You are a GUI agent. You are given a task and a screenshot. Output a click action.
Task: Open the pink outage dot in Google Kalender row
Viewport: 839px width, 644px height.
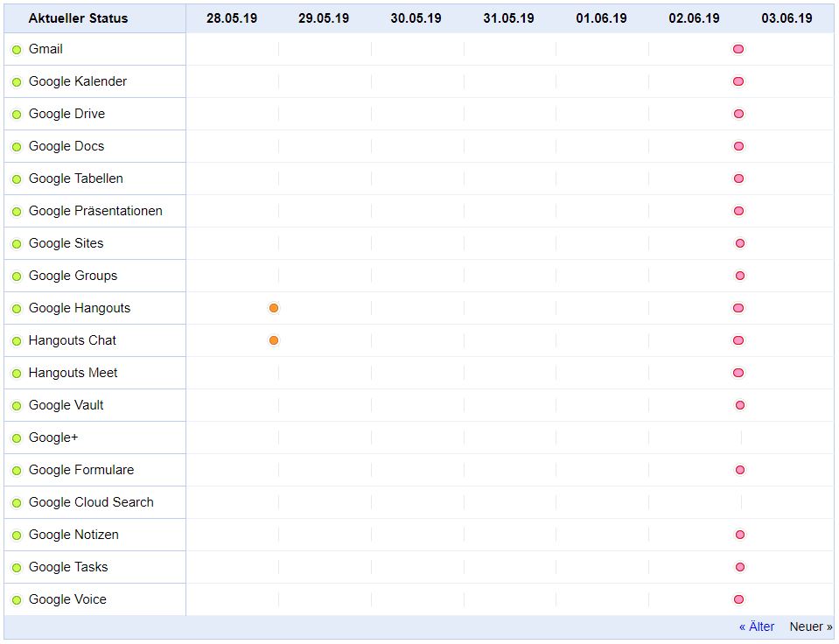(738, 81)
